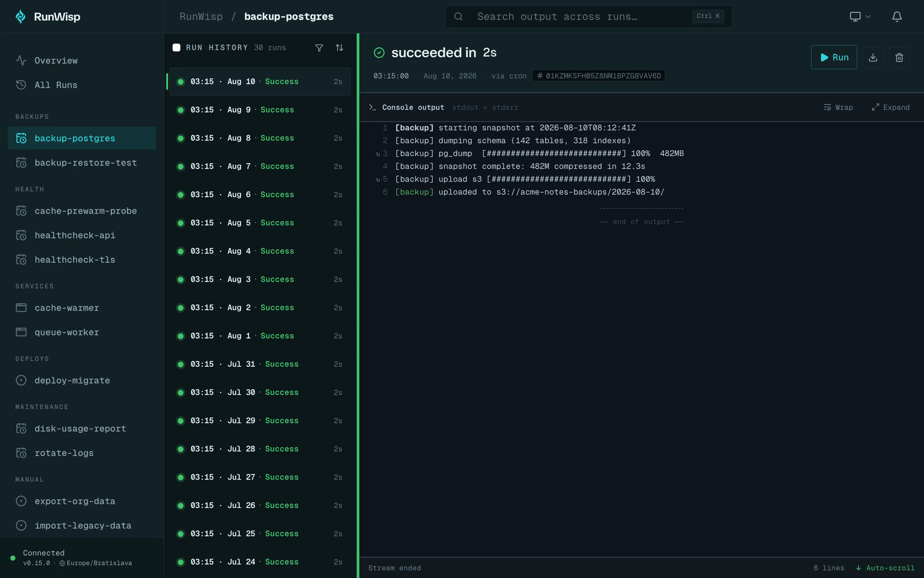Delete this run with trash icon
Screen dimensions: 924x578
click(899, 57)
